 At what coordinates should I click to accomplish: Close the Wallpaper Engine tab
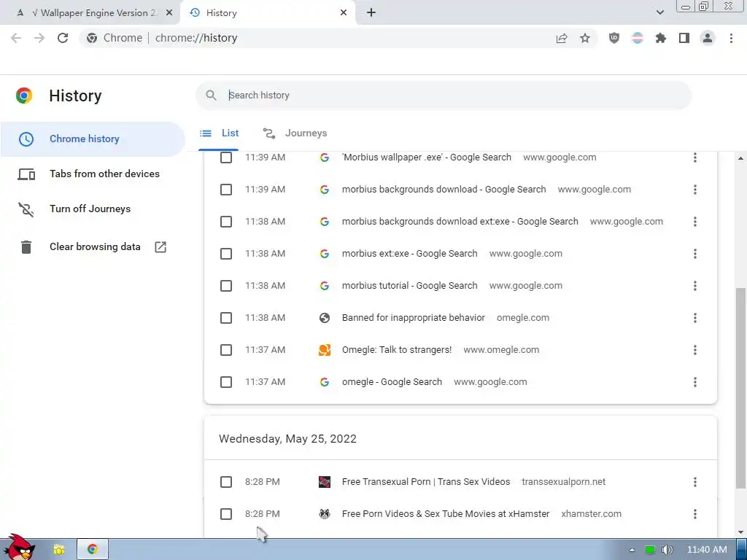(169, 13)
